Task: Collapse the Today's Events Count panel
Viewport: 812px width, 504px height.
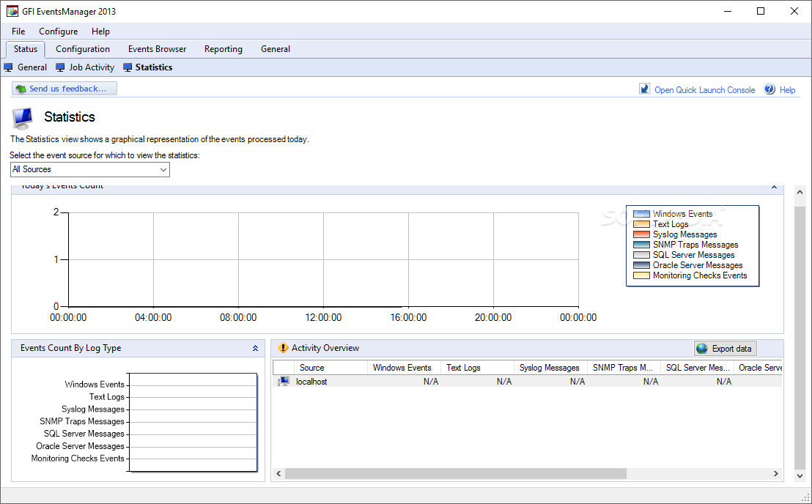Action: point(774,187)
